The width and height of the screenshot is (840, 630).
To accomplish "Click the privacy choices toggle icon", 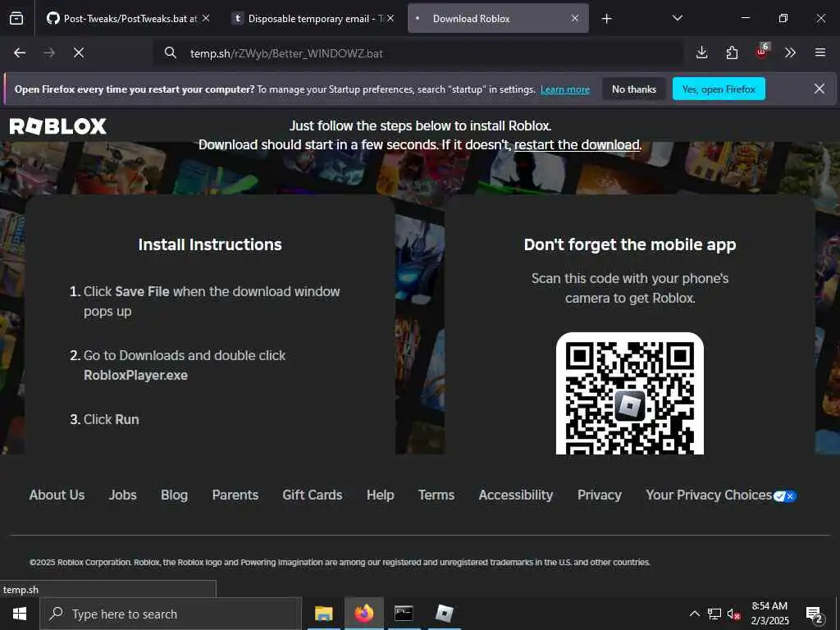I will [x=785, y=496].
